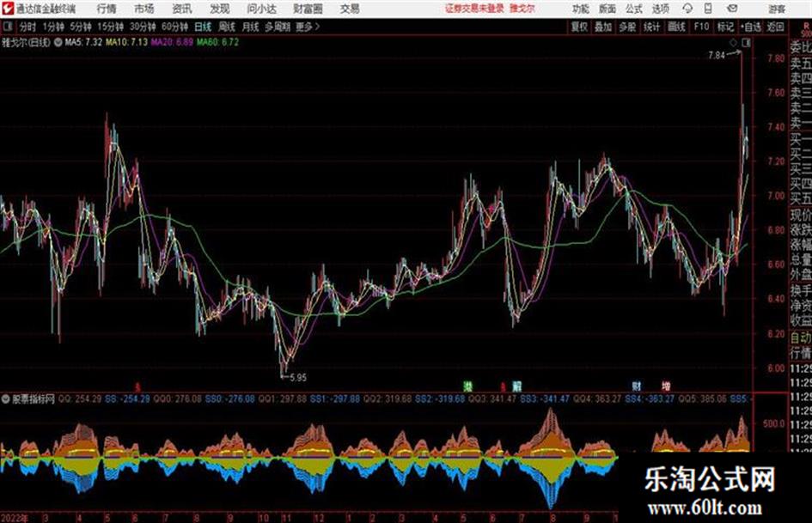Click the 多股 multi-stock button

(627, 27)
